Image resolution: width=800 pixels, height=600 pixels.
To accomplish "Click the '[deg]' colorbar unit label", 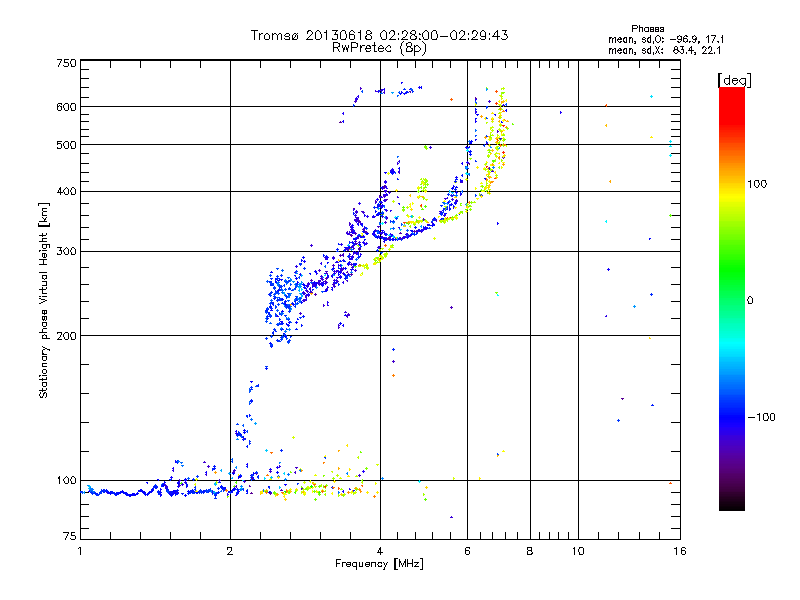I will pos(734,80).
